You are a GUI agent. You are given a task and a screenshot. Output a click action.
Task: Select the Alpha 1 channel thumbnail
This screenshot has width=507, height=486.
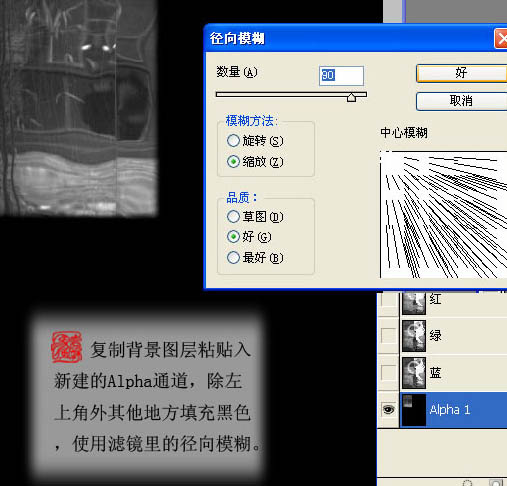click(414, 410)
